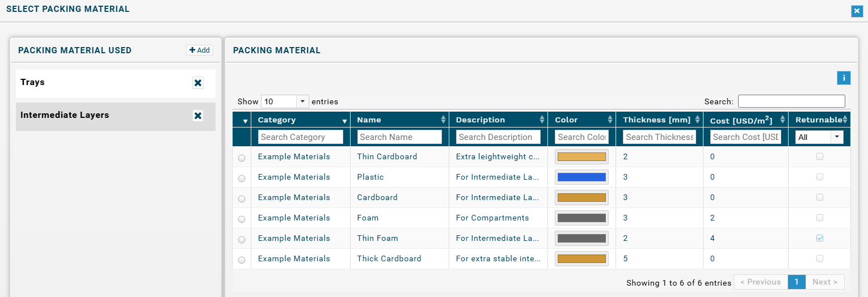This screenshot has width=868, height=297.
Task: Sort by Color column arrows
Action: click(x=610, y=120)
